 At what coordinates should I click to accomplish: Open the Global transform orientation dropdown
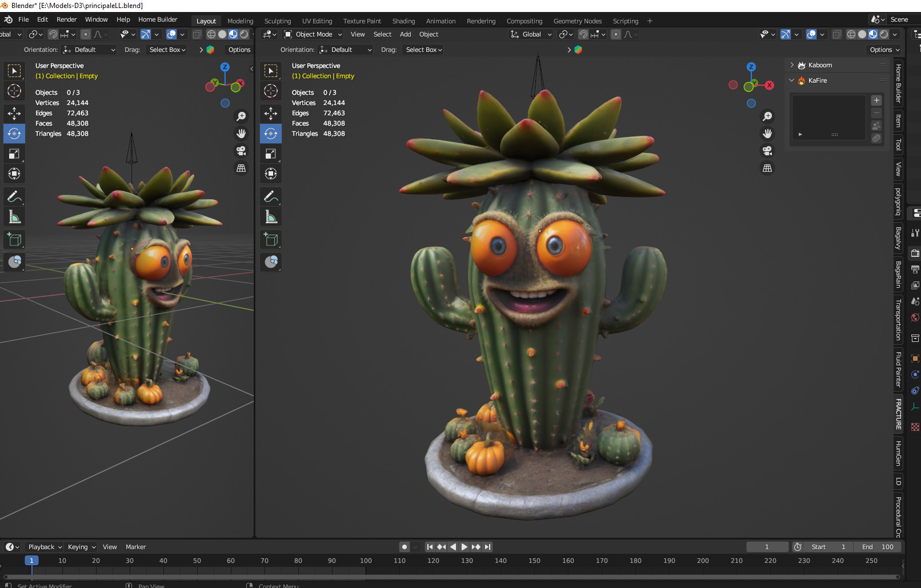coord(531,34)
